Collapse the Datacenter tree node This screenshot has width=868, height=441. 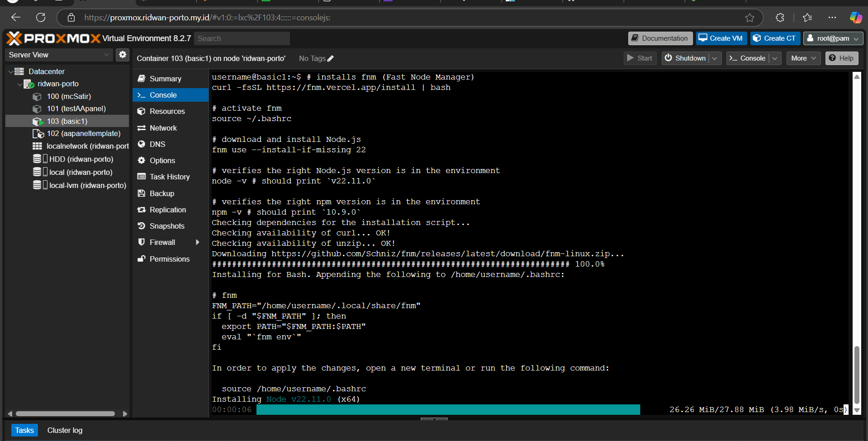(x=10, y=71)
